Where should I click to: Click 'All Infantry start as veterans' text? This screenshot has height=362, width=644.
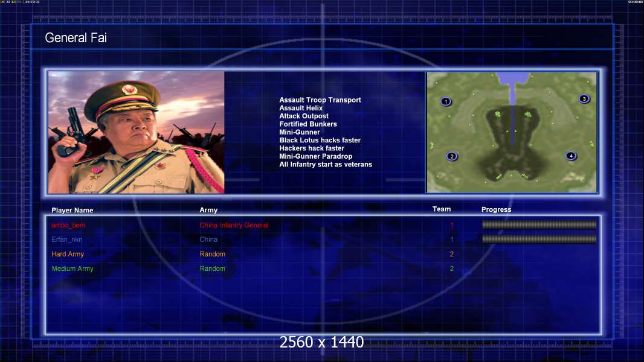tap(326, 164)
